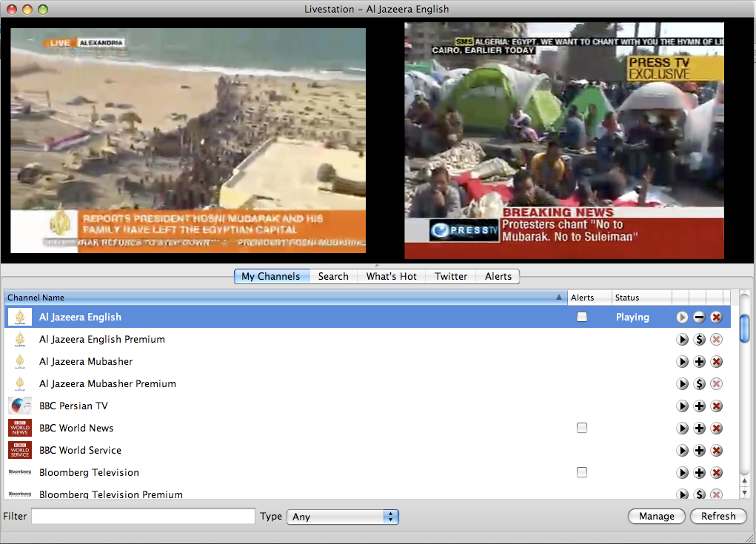This screenshot has height=544, width=756.
Task: Play the BBC World Service channel
Action: [x=682, y=450]
